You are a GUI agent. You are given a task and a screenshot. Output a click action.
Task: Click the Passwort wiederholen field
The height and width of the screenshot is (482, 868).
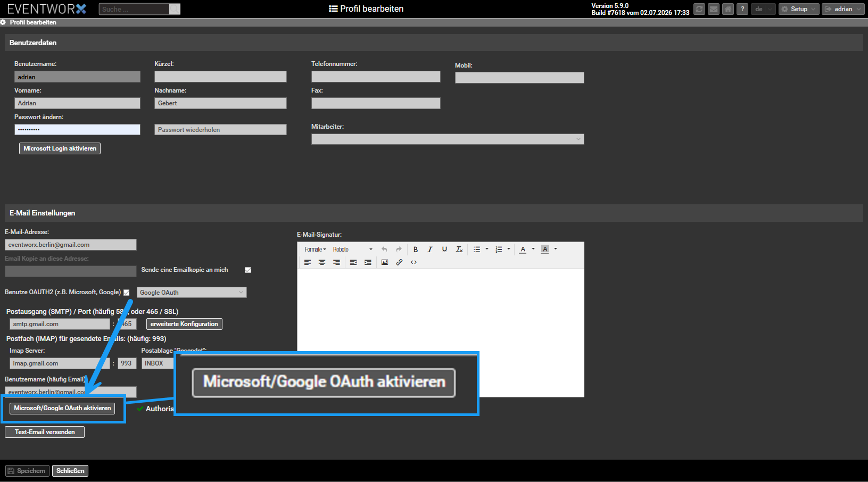click(x=220, y=129)
